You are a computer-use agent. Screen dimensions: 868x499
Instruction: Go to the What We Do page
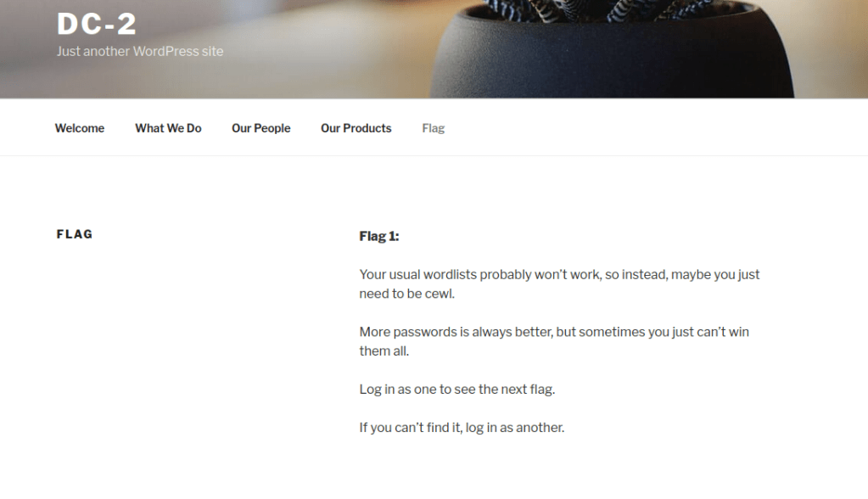(168, 128)
